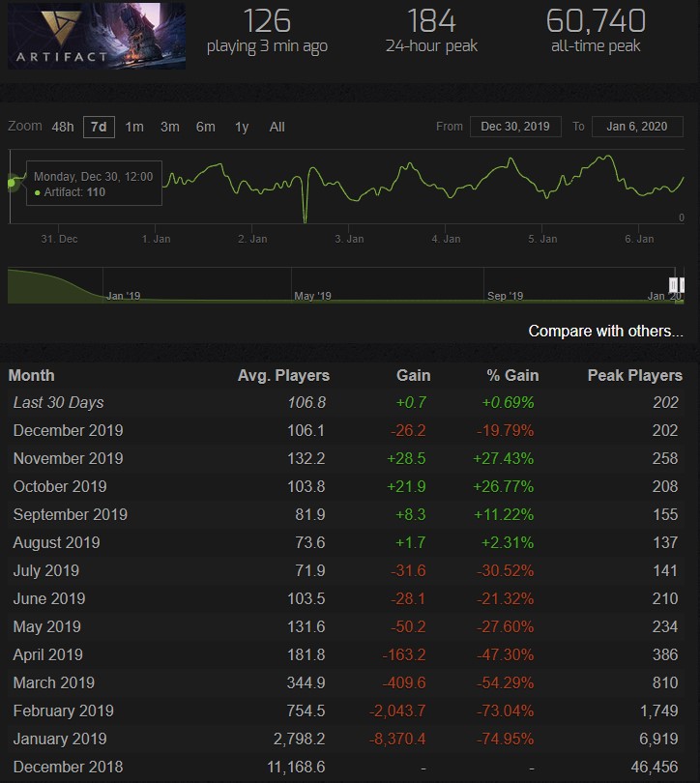Viewport: 700px width, 783px height.
Task: Click the +28.5 gain value
Action: [x=406, y=458]
